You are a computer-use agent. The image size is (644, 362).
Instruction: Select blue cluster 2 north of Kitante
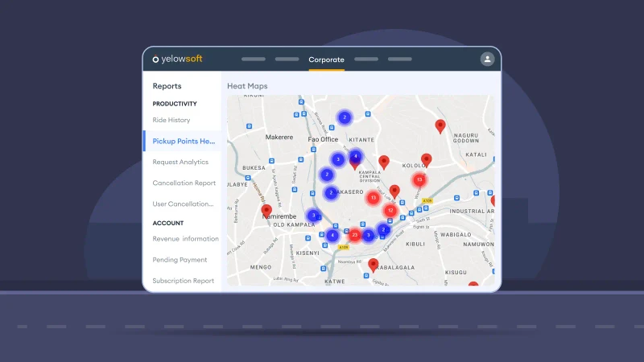tap(345, 117)
